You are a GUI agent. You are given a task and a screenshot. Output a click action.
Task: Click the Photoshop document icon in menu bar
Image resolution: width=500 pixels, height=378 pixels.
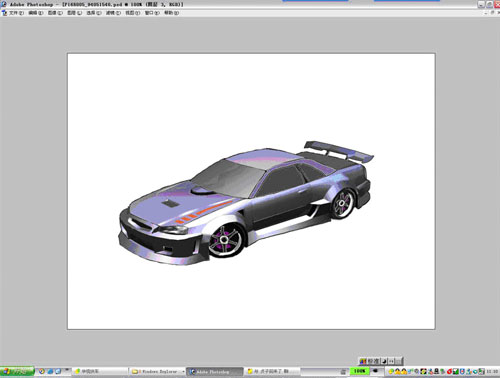click(4, 13)
